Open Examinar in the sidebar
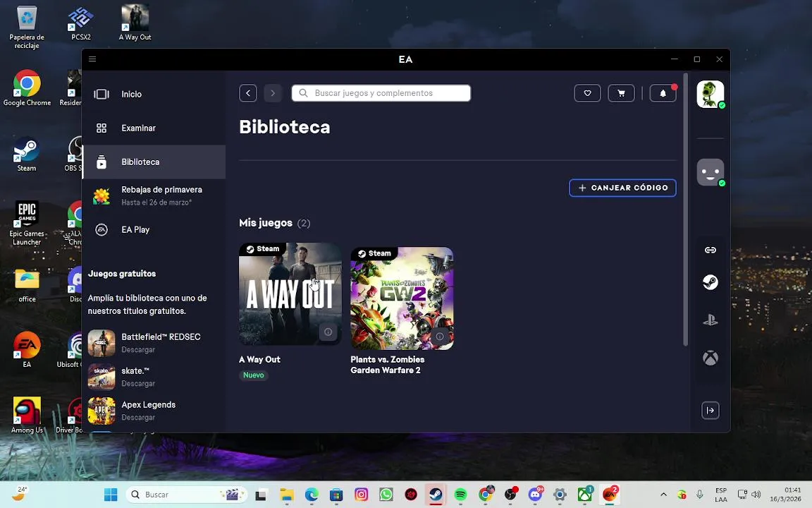Image resolution: width=812 pixels, height=508 pixels. pyautogui.click(x=154, y=128)
